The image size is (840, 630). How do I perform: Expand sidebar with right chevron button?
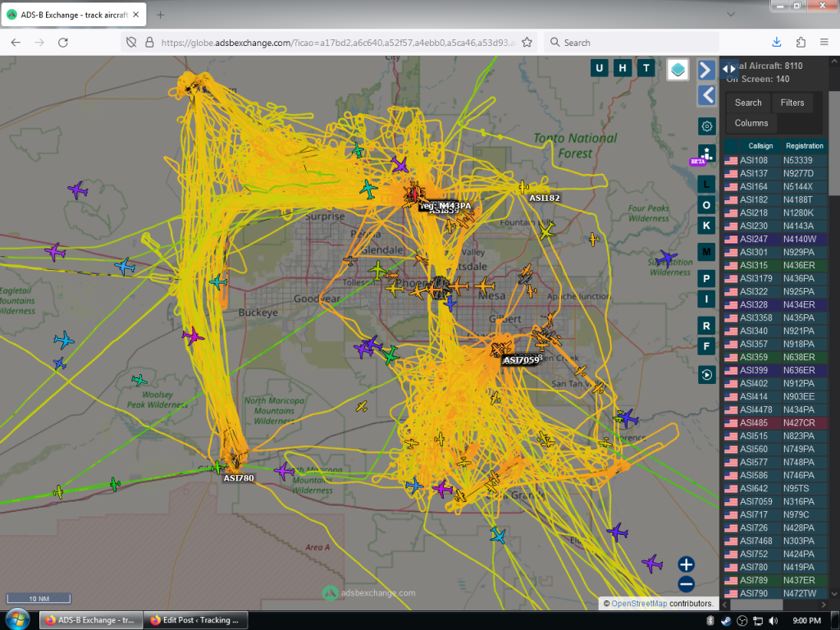pos(706,70)
